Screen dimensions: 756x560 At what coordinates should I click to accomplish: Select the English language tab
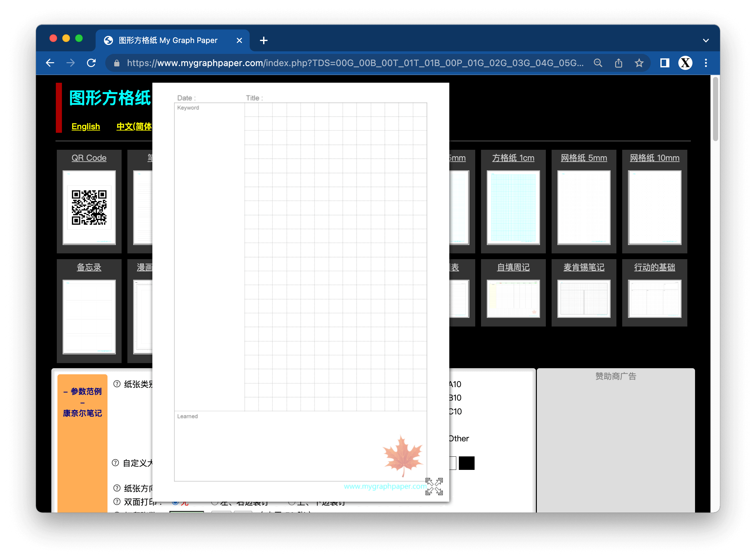pos(85,125)
